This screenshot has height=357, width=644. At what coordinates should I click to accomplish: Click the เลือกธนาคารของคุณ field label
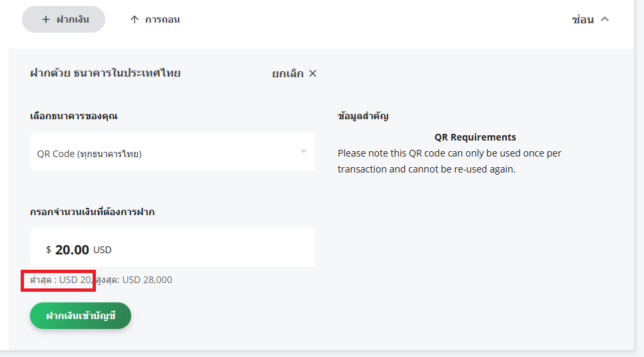coord(74,116)
